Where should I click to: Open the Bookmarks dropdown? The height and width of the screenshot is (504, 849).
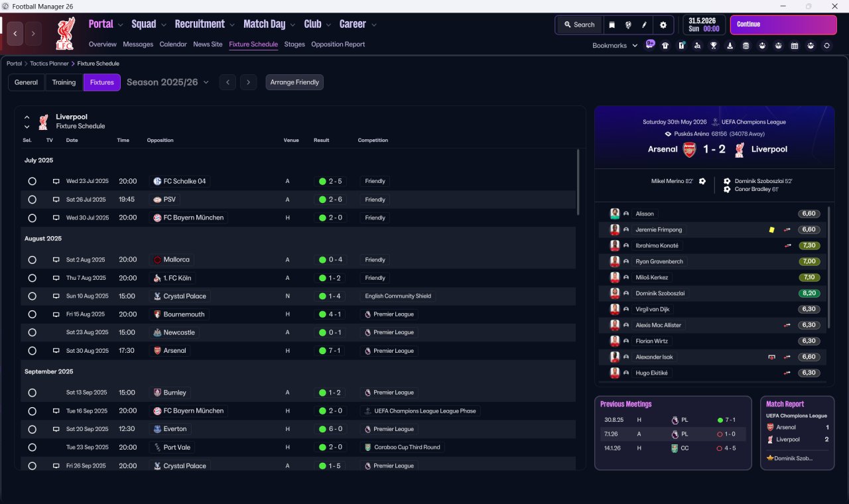click(x=616, y=46)
